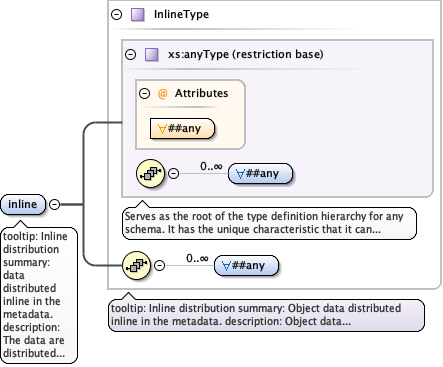Click the orange @ Attributes icon
The height and width of the screenshot is (367, 443).
pos(162,94)
